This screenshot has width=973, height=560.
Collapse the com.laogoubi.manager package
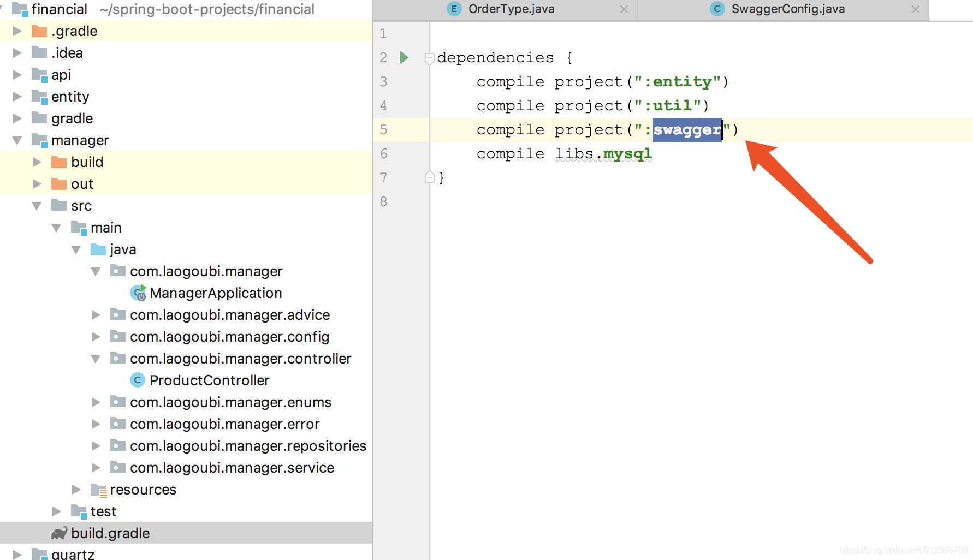pos(96,271)
